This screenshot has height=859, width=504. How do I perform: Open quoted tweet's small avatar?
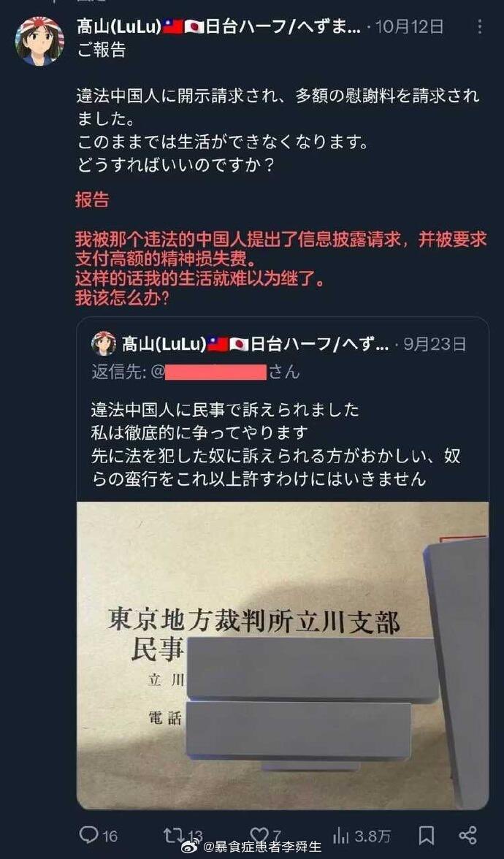(104, 343)
